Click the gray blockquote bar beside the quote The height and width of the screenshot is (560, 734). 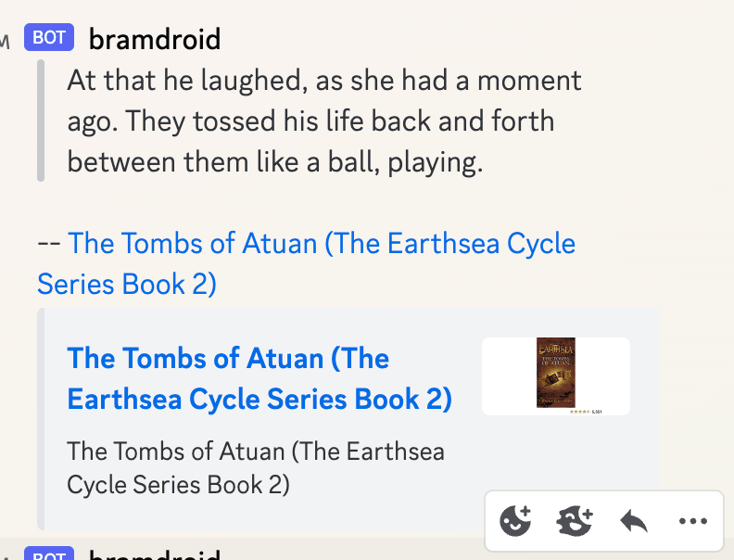[x=41, y=121]
